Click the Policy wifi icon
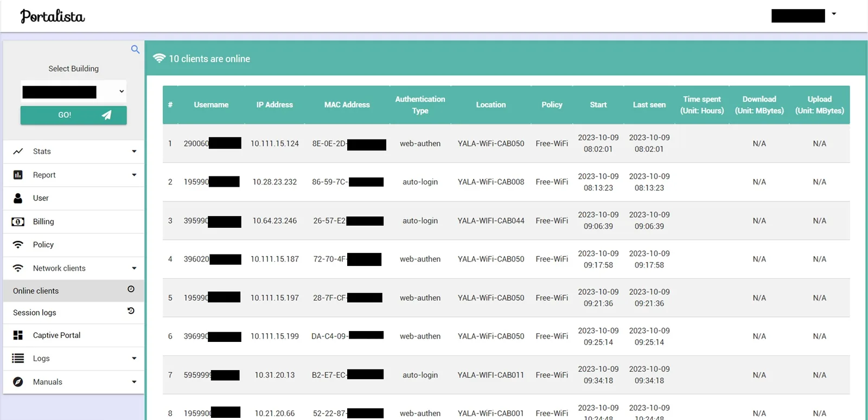 point(18,245)
